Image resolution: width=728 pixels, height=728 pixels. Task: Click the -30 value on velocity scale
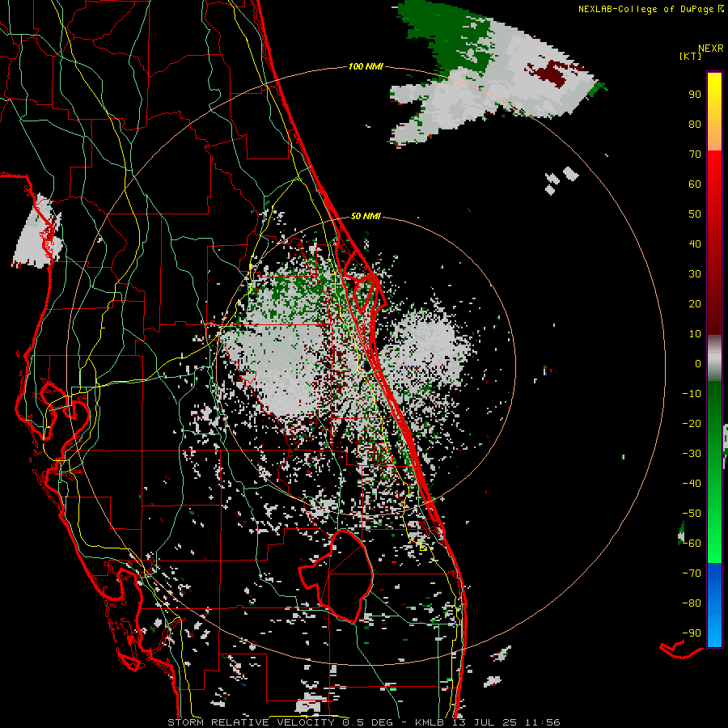pos(692,454)
